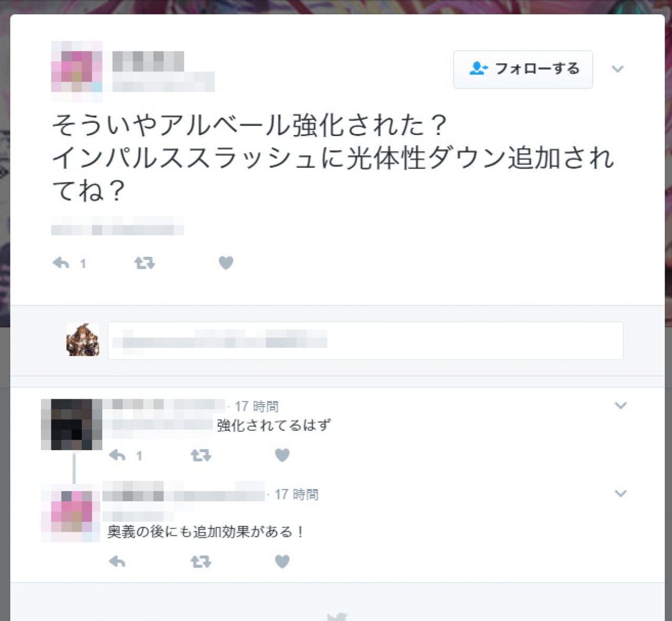Click the dark avatar of the first replier
The height and width of the screenshot is (621, 672).
tap(71, 425)
